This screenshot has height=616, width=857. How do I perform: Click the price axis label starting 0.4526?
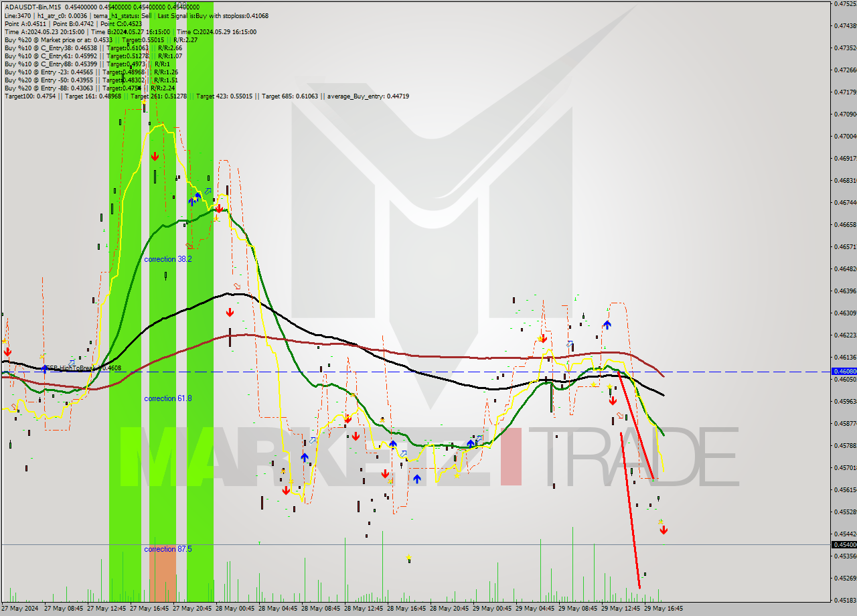(x=844, y=578)
